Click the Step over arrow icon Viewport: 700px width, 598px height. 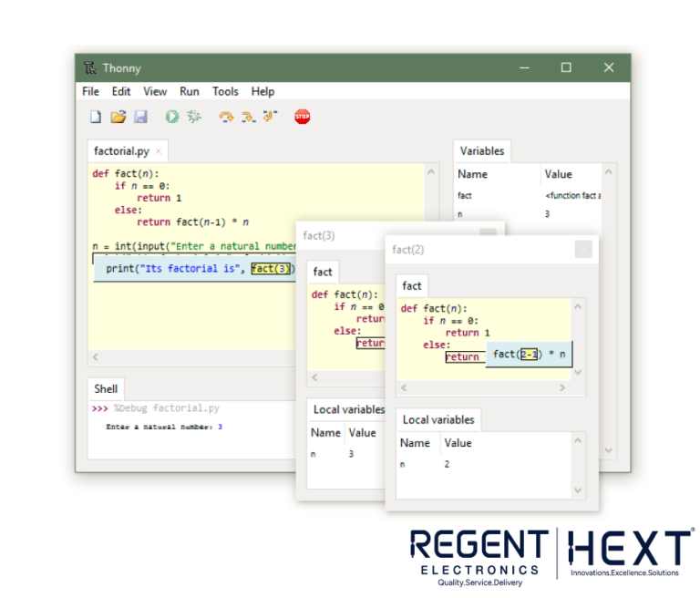225,117
